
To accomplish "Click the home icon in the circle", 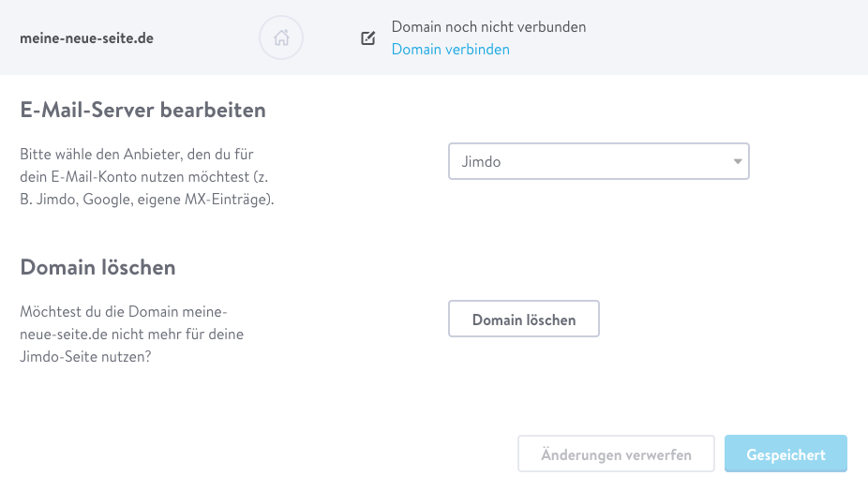I will (281, 37).
